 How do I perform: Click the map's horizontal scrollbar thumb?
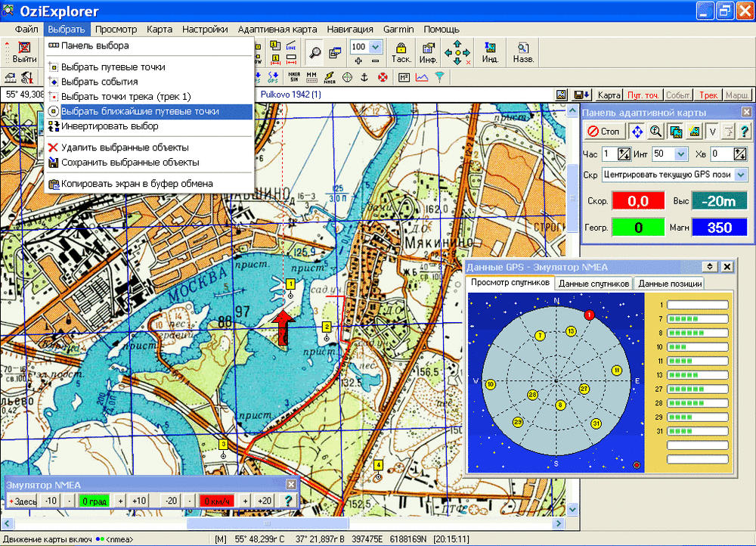click(x=268, y=523)
